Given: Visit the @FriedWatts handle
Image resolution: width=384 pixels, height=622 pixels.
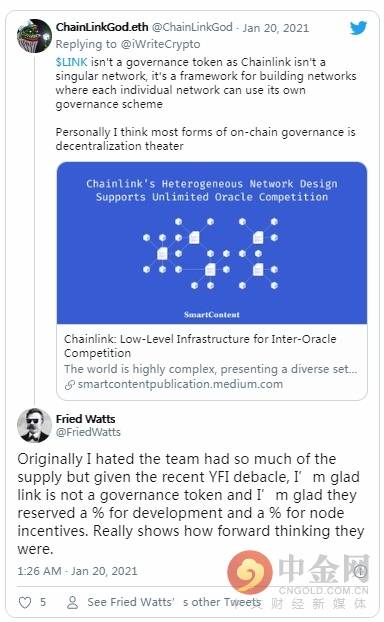Looking at the screenshot, I should point(88,432).
